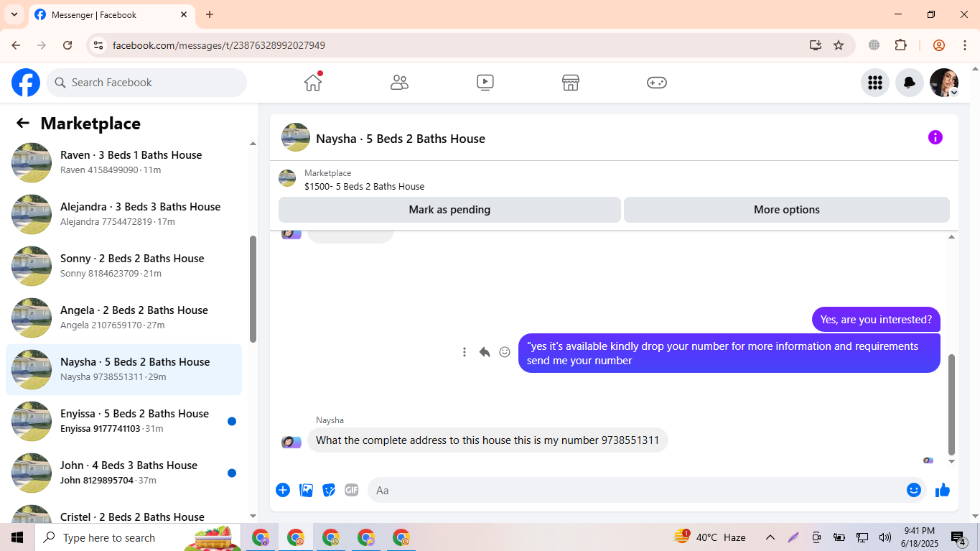This screenshot has width=980, height=551.
Task: Click the conversation list scrollbar
Action: point(253,289)
